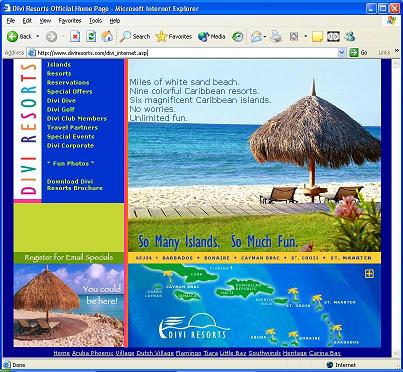Image resolution: width=403 pixels, height=372 pixels.
Task: Open the Fun Photos link
Action: pyautogui.click(x=71, y=164)
